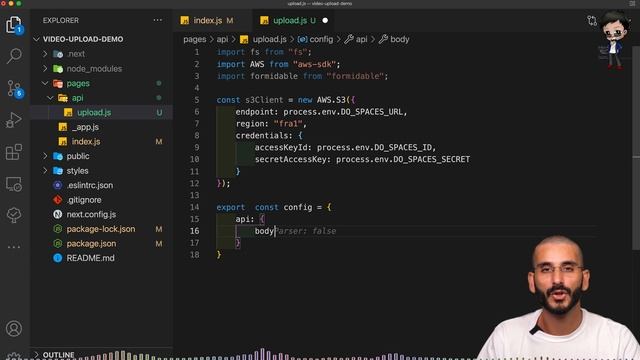
Task: Open the Accounts menu icon
Action: (x=14, y=329)
